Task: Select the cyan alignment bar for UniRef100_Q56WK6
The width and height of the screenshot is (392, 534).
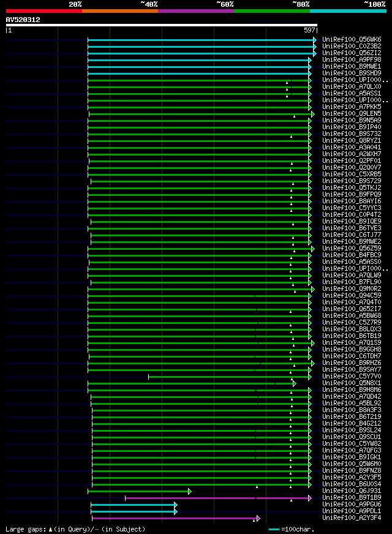Action: [x=202, y=40]
